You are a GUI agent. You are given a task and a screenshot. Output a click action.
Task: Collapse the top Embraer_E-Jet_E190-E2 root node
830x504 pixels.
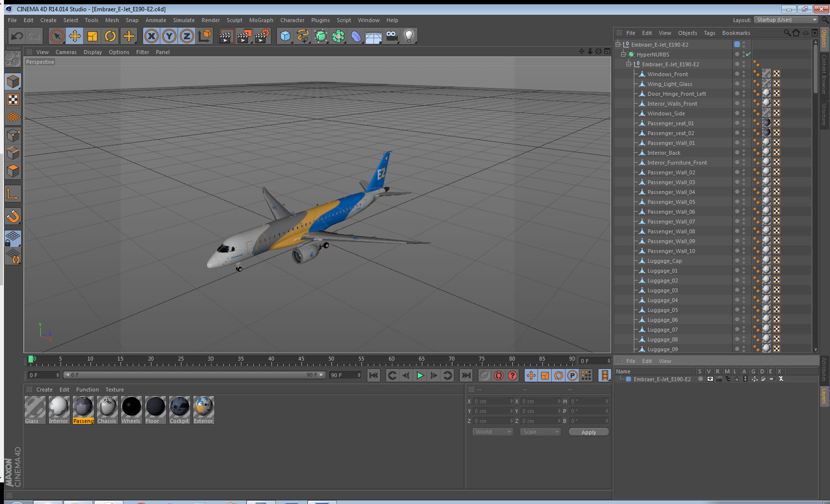(x=618, y=44)
